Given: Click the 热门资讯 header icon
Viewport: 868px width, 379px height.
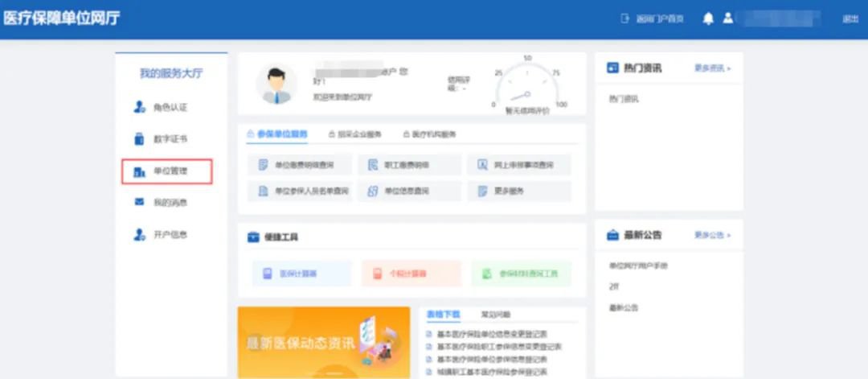Looking at the screenshot, I should tap(612, 68).
